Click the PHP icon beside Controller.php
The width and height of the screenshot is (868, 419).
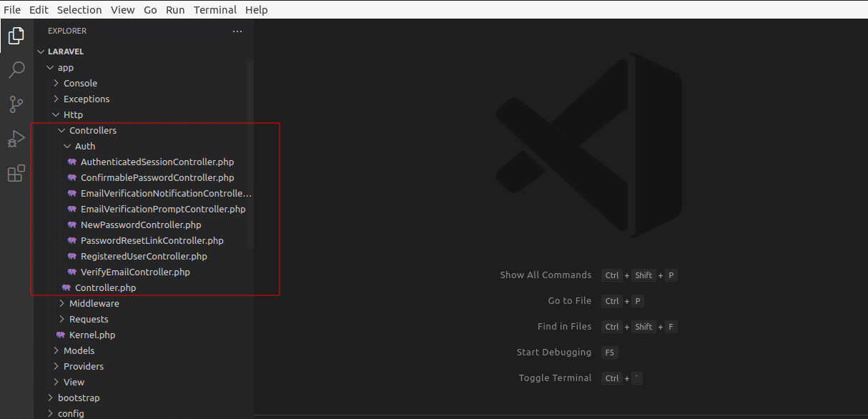[66, 287]
